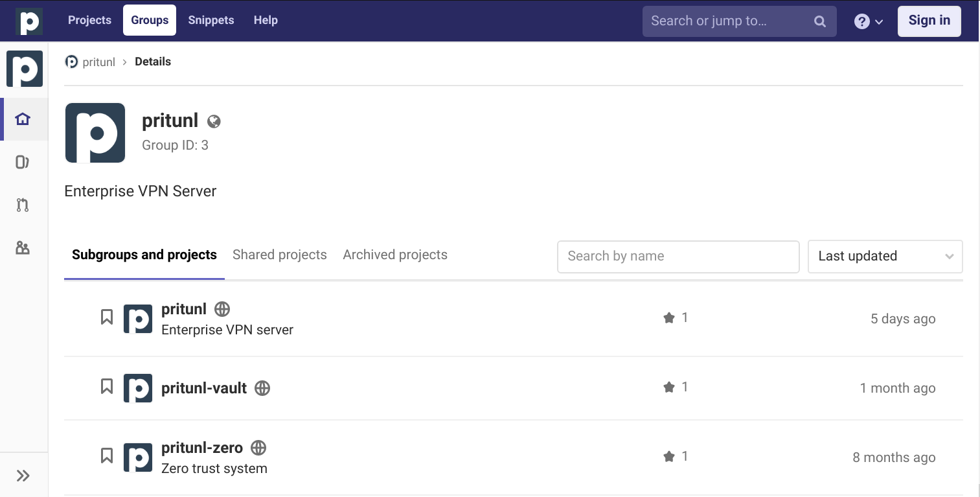Open Help in the top navbar
The image size is (980, 497).
[266, 20]
